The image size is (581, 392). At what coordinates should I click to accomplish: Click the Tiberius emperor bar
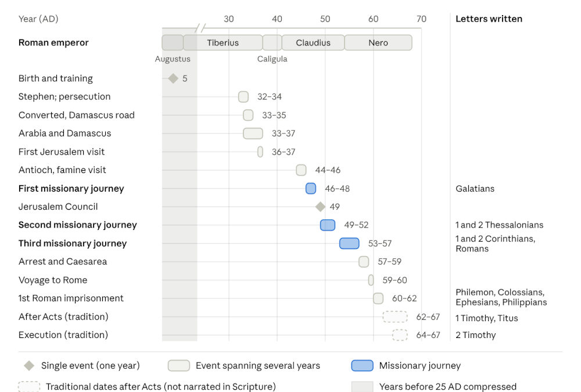coord(223,42)
